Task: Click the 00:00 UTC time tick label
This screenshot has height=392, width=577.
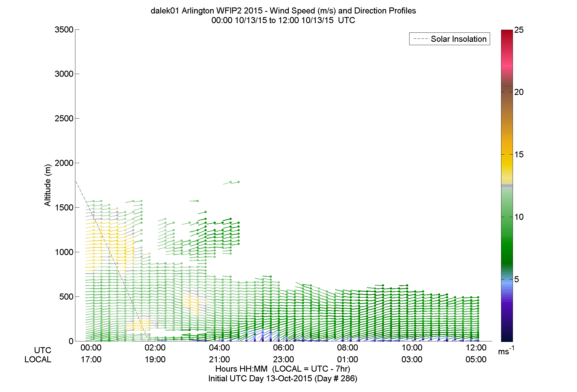Action: pos(91,348)
